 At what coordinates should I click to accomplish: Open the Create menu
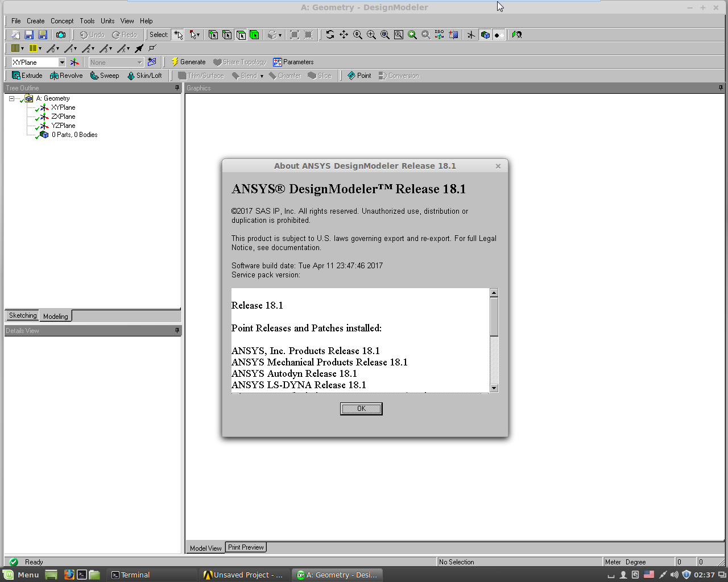[x=35, y=21]
